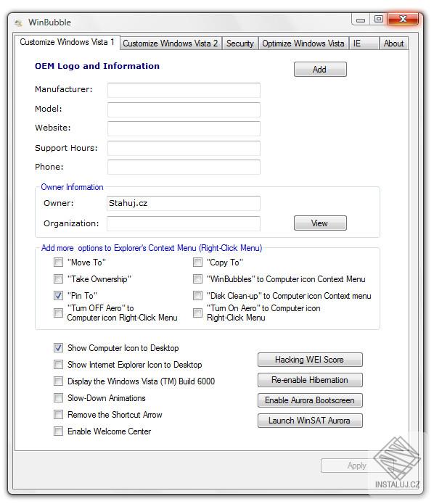Click the Manufacturer input field
Image resolution: width=434 pixels, height=504 pixels.
point(184,90)
